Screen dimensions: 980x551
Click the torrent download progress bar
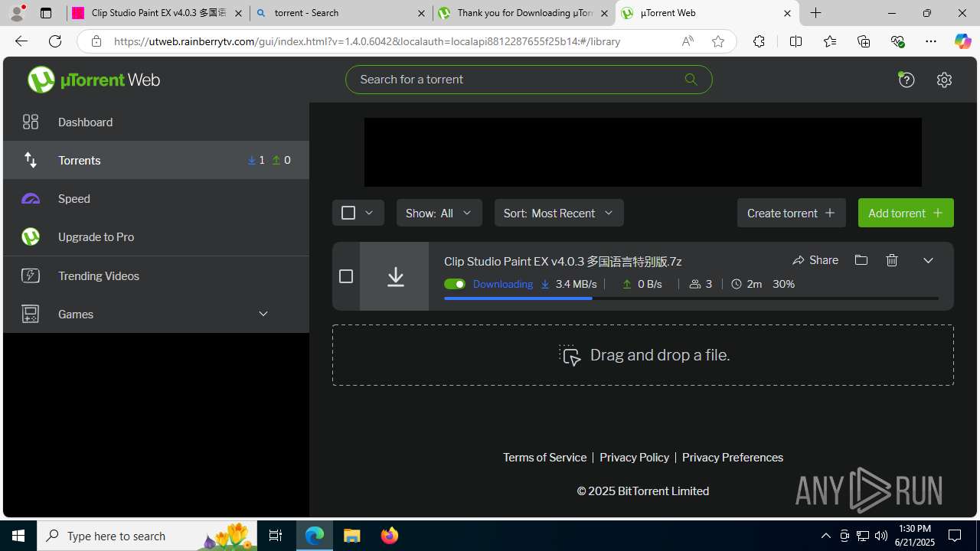click(x=691, y=298)
